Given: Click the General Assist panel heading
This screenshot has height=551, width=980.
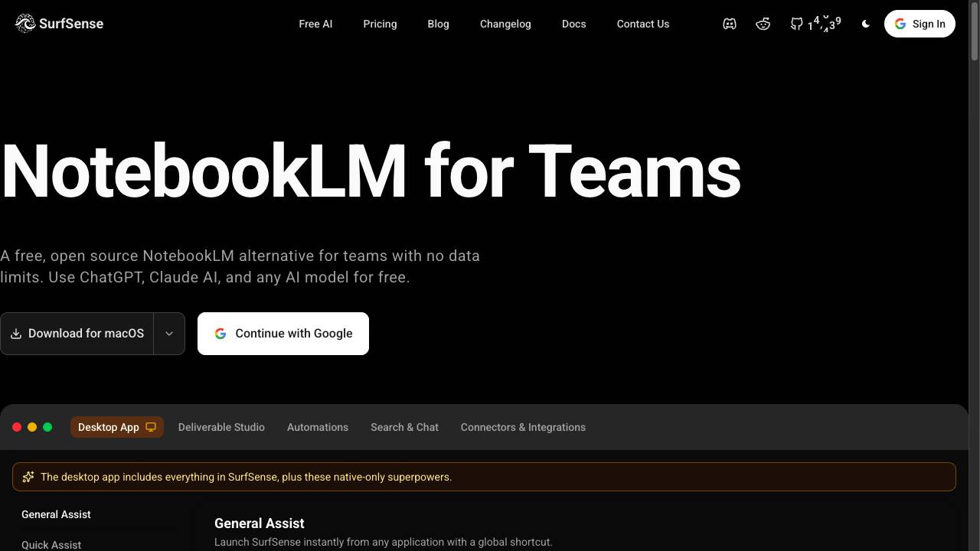Looking at the screenshot, I should [260, 523].
